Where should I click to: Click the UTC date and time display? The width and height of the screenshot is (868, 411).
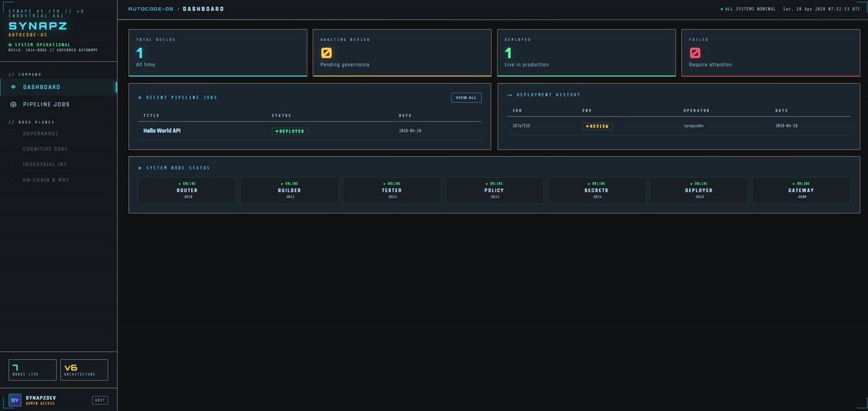pos(821,9)
